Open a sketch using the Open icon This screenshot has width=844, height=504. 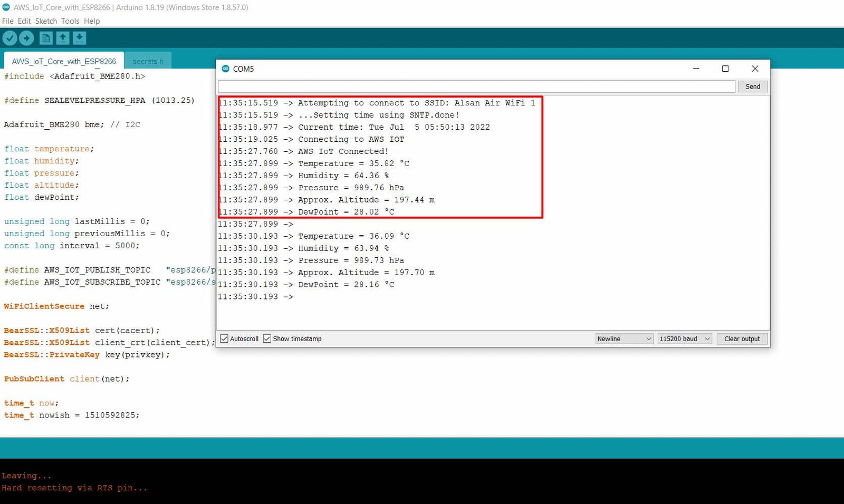click(x=63, y=37)
